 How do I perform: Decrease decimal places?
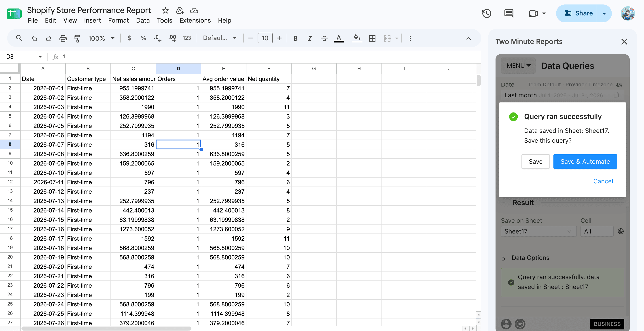coord(157,38)
